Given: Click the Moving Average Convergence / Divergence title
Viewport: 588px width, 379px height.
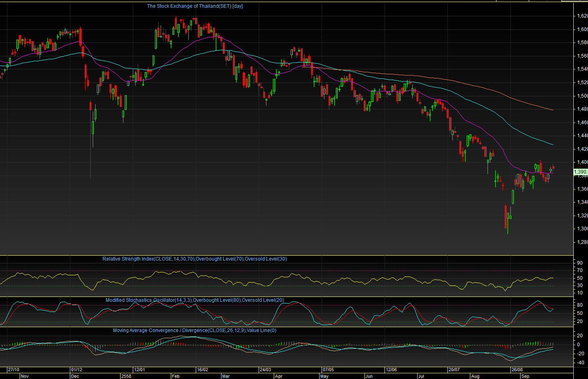Looking at the screenshot, I should click(x=195, y=330).
